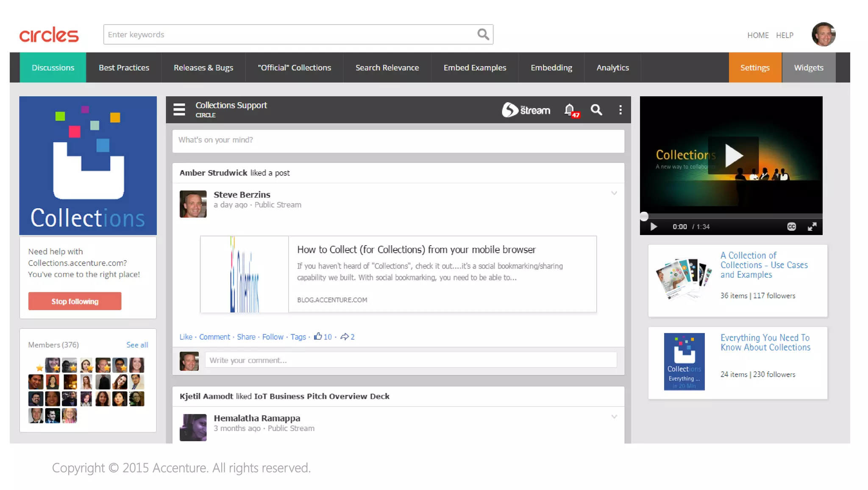Toggle closed captions on the video

tap(791, 227)
